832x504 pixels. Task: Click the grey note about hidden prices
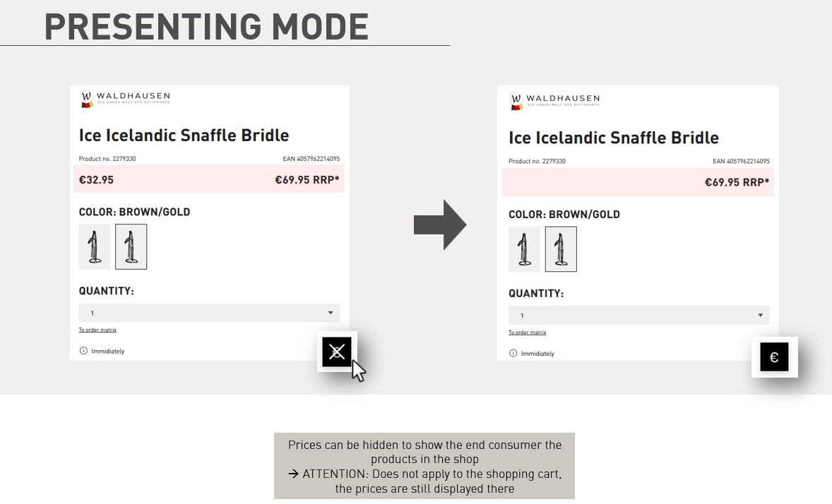click(424, 466)
